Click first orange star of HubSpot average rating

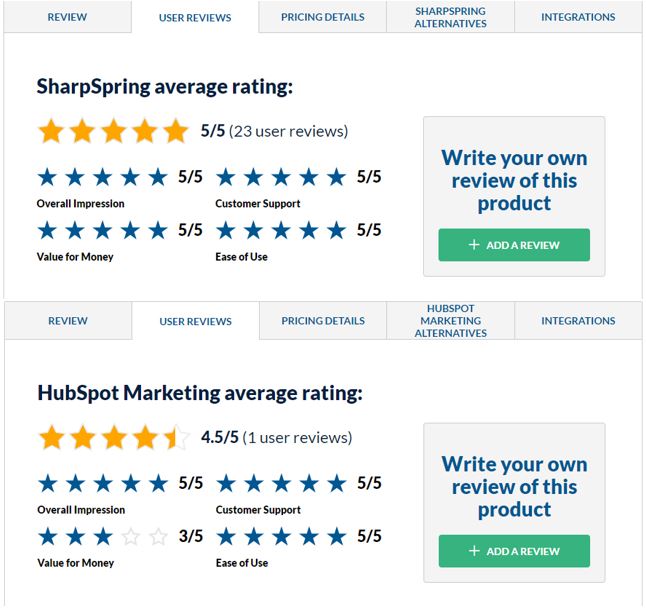pyautogui.click(x=51, y=437)
